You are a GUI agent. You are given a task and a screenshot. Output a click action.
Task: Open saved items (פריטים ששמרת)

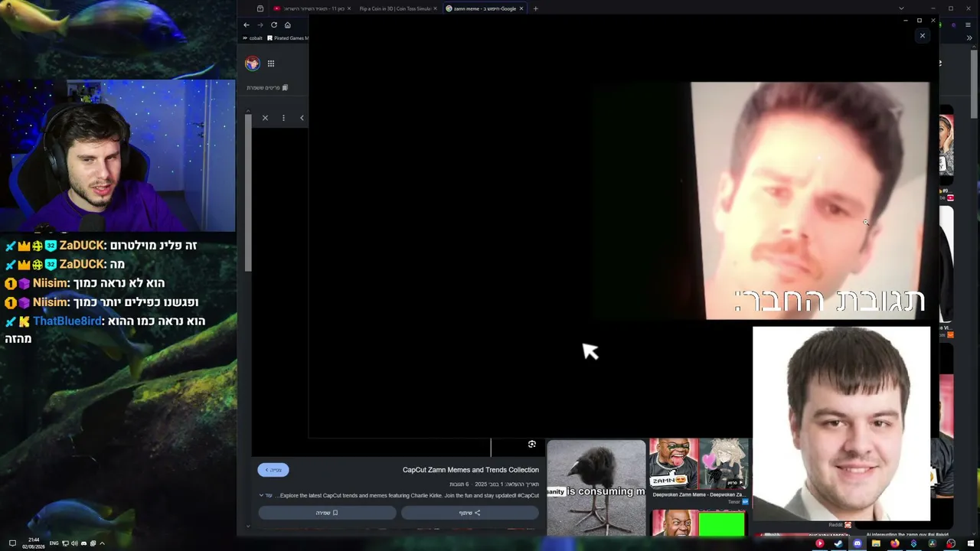coord(267,88)
